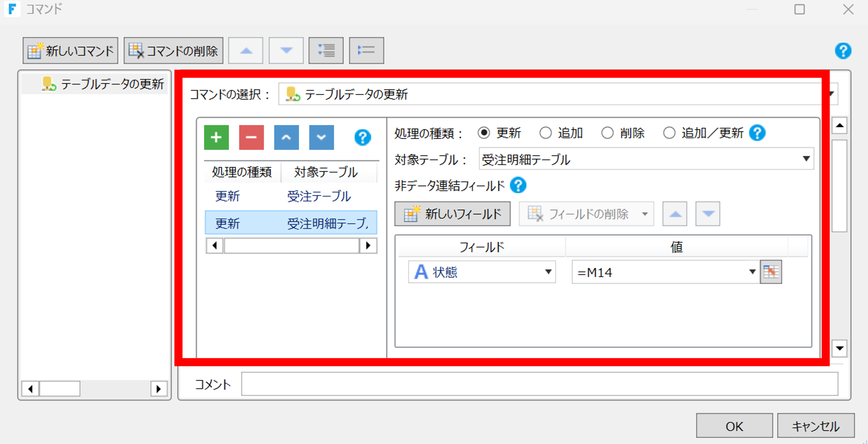Click into the コメント input field

[x=539, y=384]
